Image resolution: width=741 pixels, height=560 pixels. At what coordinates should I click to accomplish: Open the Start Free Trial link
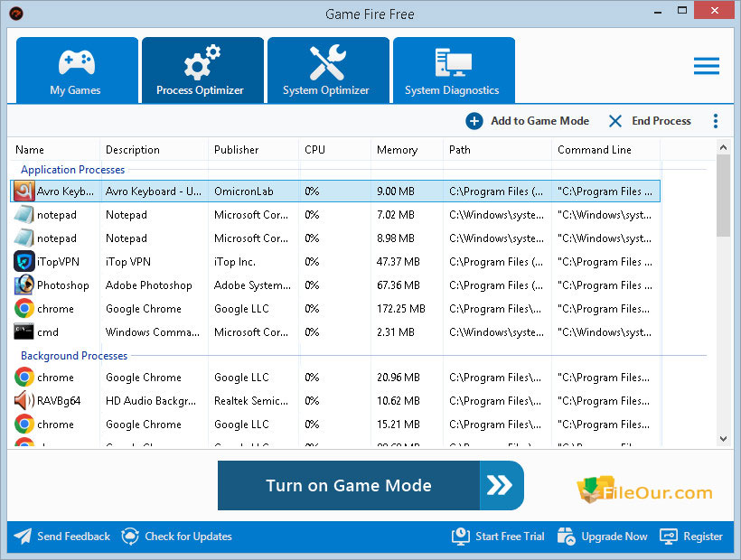click(x=510, y=537)
